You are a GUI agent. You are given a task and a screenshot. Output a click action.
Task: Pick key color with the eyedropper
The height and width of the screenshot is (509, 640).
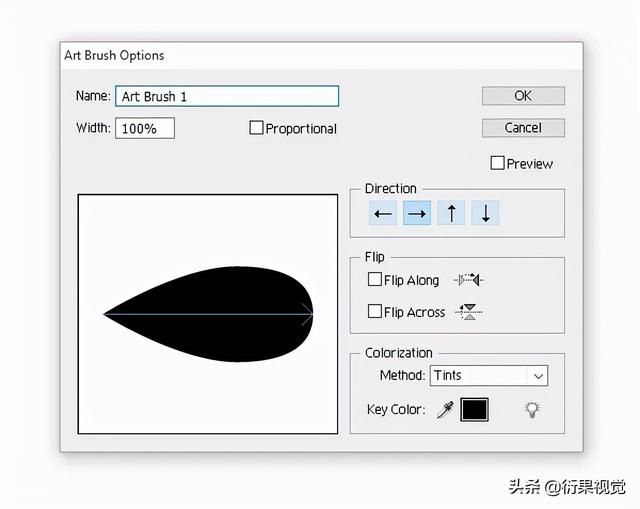445,409
